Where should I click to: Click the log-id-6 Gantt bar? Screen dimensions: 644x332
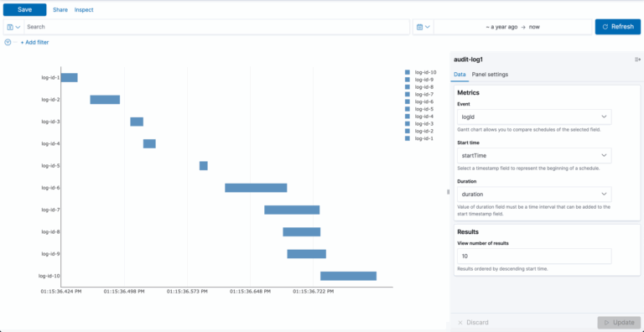tap(256, 188)
